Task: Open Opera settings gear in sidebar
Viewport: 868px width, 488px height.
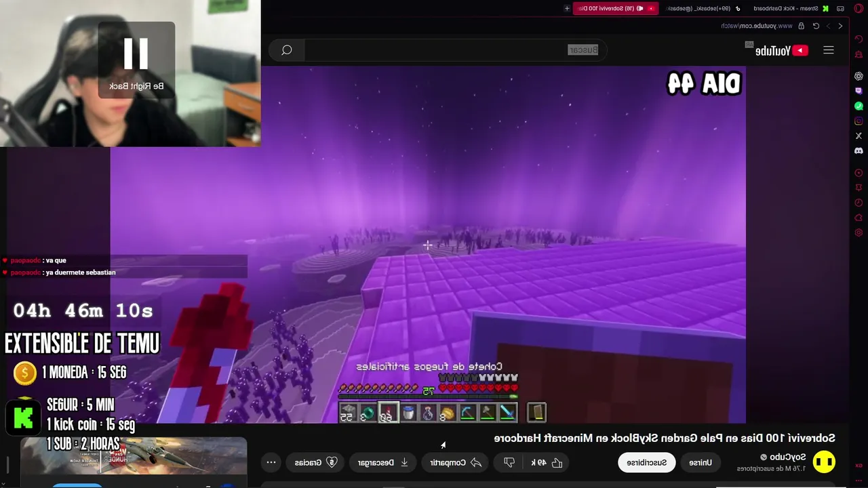Action: coord(859,232)
